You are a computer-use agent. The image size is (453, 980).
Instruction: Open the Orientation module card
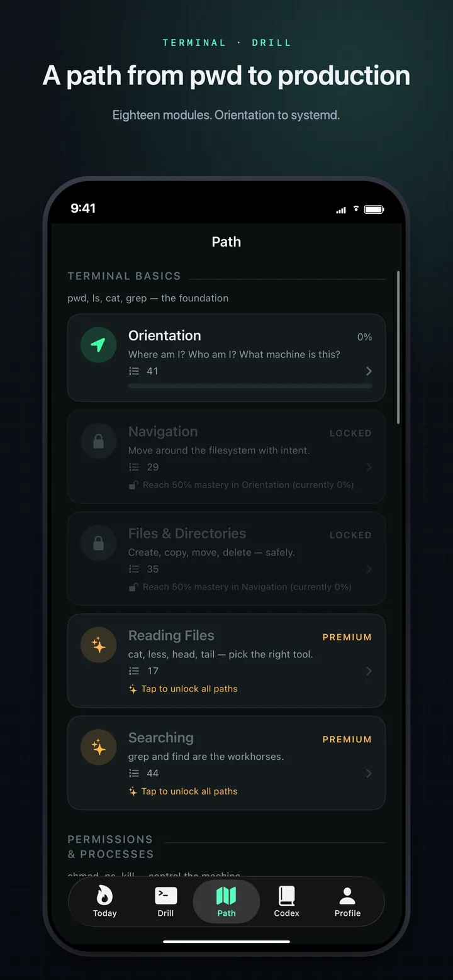click(226, 357)
